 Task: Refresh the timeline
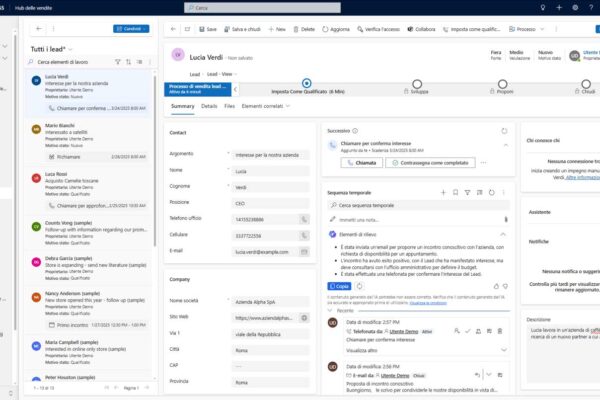[492, 193]
